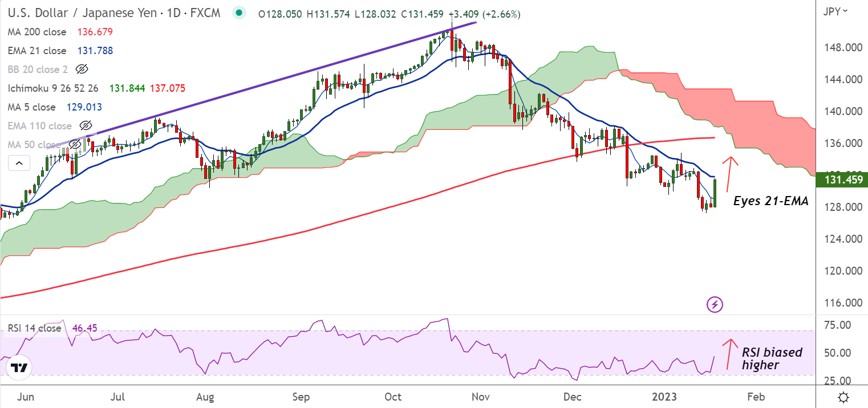The width and height of the screenshot is (868, 408).
Task: Click red arrow beside RSI biased higher
Action: point(729,354)
